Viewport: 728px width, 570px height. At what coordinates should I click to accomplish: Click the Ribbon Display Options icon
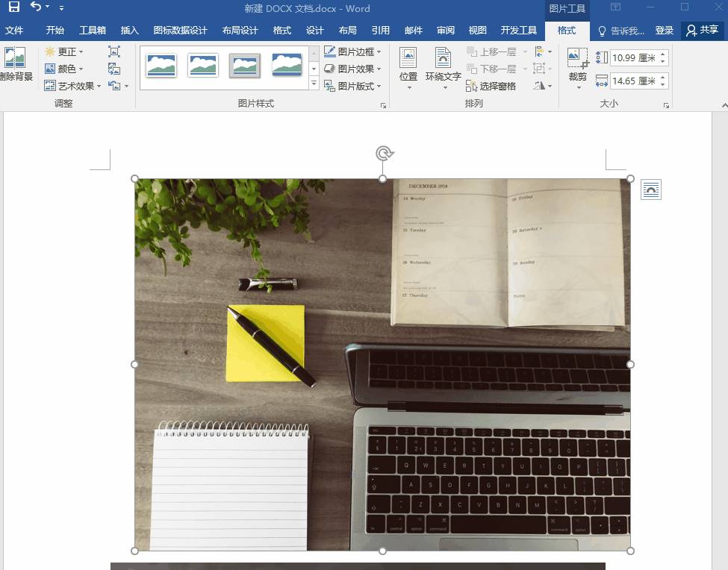[615, 7]
